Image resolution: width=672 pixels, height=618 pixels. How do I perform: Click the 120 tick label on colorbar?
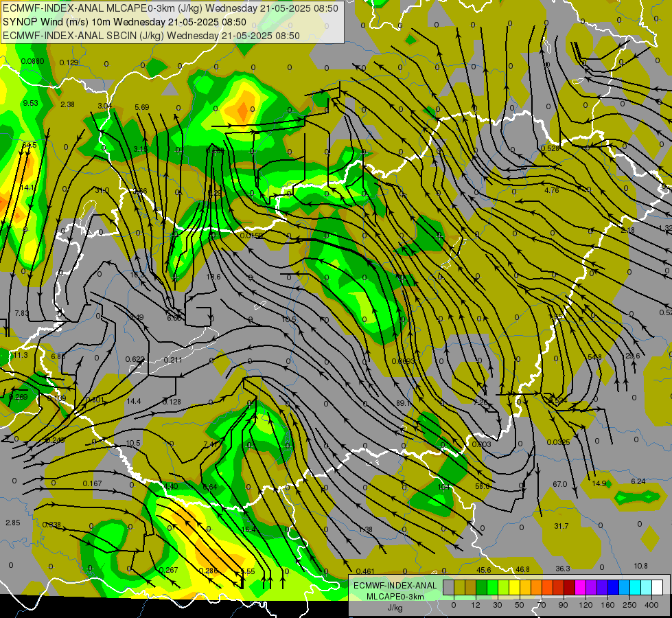(586, 605)
